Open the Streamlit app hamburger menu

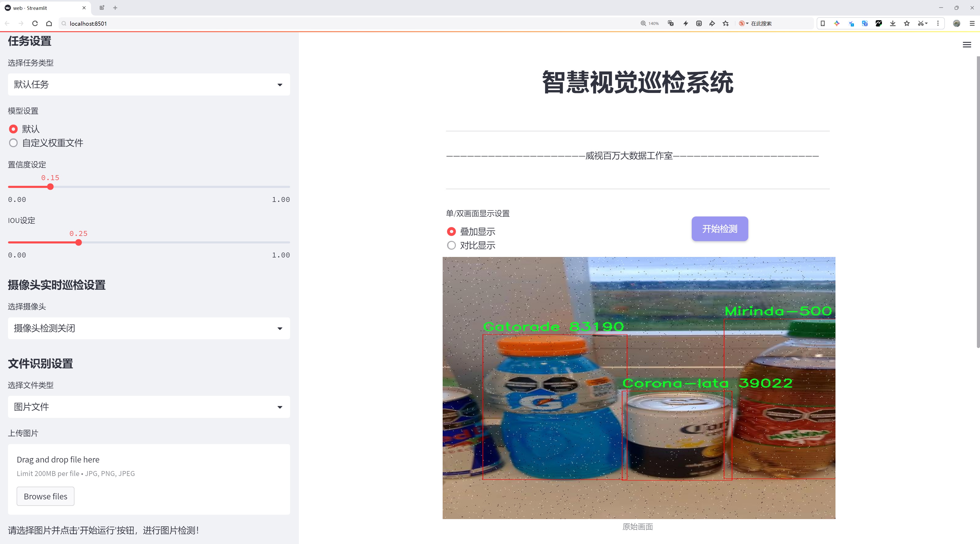(x=967, y=45)
